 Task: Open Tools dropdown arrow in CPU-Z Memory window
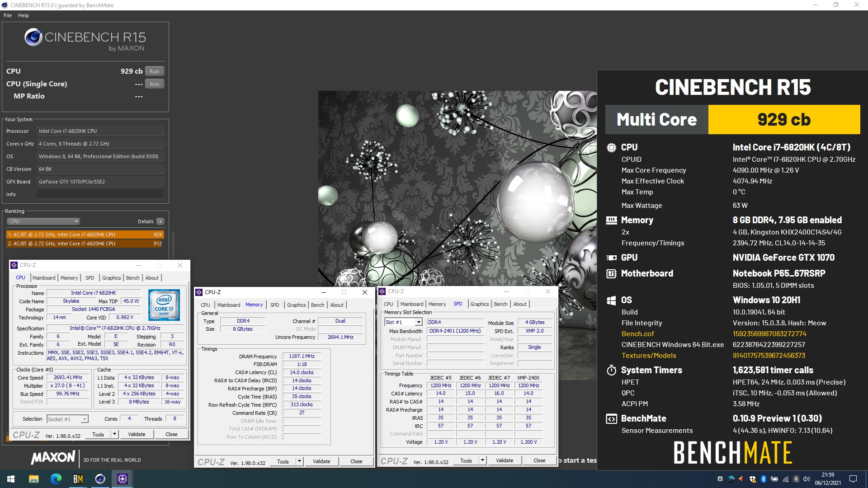pos(299,461)
